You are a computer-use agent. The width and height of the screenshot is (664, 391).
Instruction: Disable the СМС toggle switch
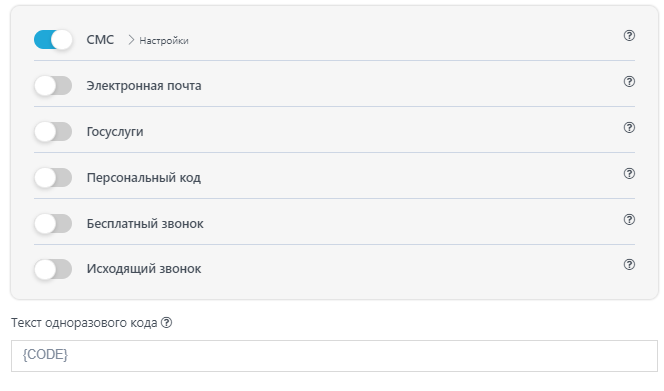tap(53, 40)
